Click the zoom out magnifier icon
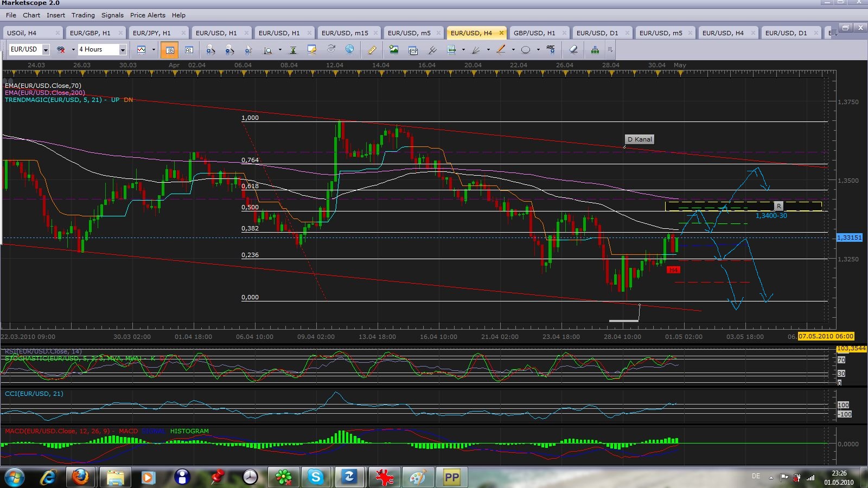The height and width of the screenshot is (488, 868). pos(229,50)
